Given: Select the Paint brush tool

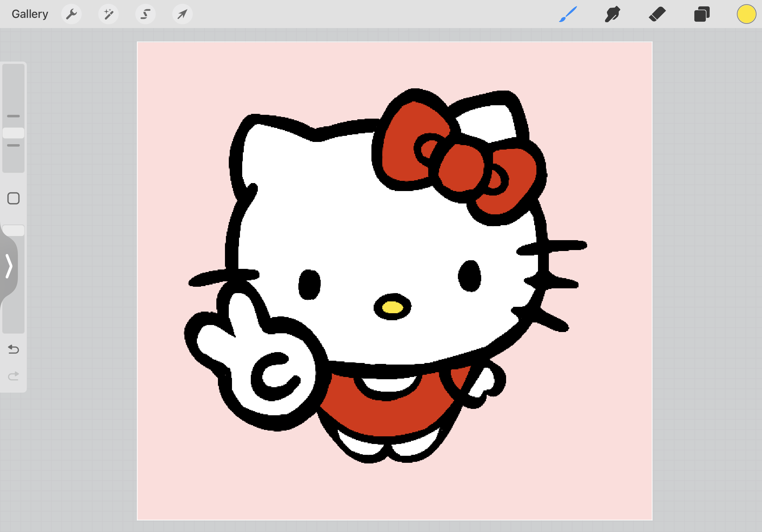Looking at the screenshot, I should pyautogui.click(x=568, y=14).
